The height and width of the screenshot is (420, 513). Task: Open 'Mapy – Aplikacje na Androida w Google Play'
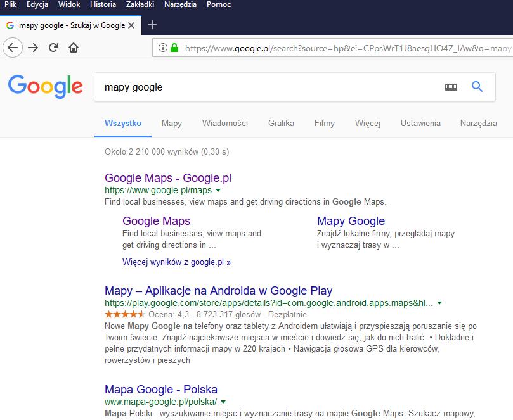point(219,291)
